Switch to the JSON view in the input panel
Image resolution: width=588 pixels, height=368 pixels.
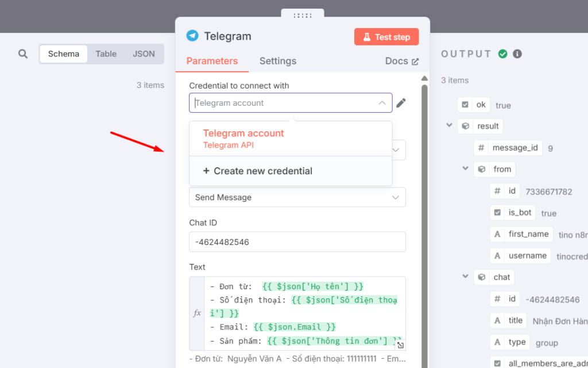coord(143,53)
